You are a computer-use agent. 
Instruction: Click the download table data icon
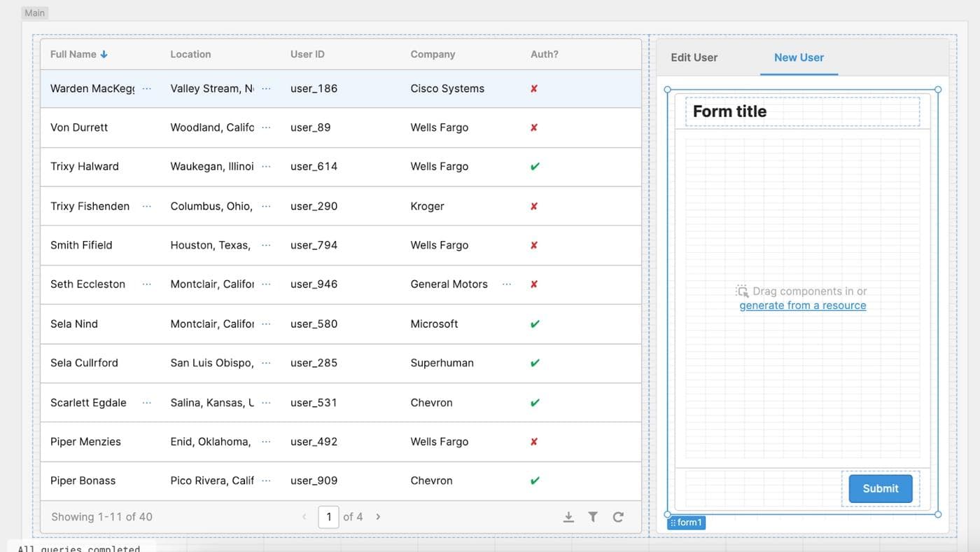click(x=568, y=517)
